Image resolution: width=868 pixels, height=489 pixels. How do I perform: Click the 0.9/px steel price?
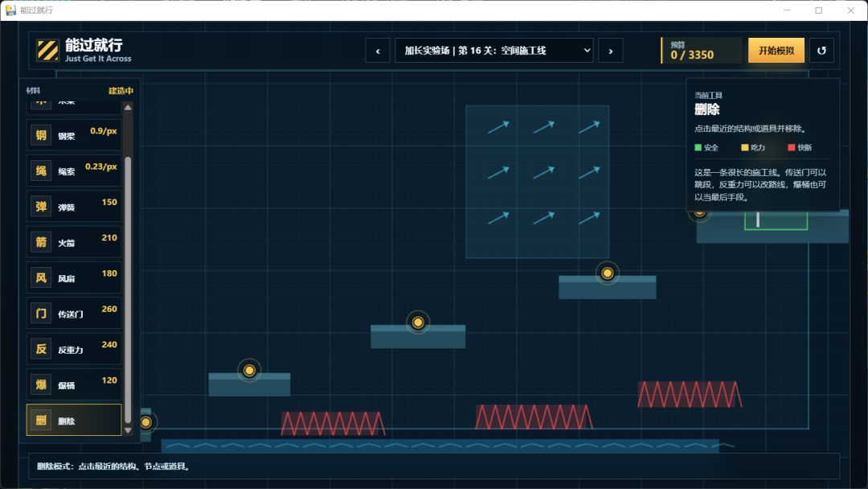[104, 131]
